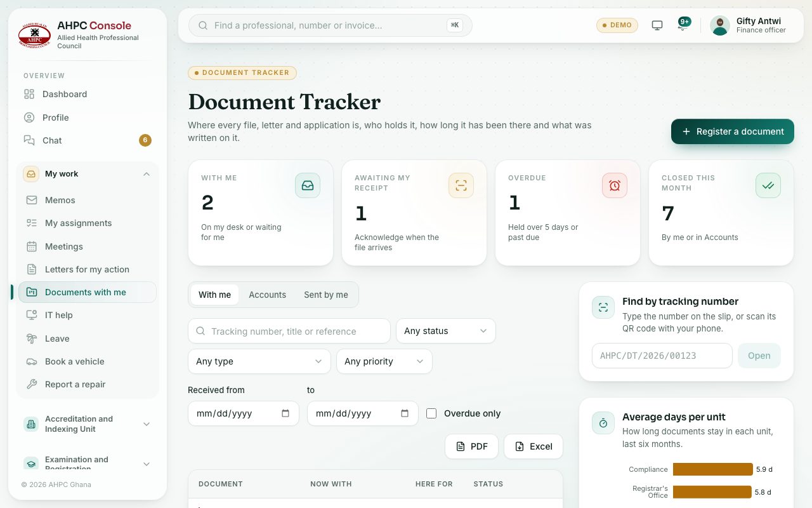Click the Open button for tracking number
The height and width of the screenshot is (508, 812).
(759, 356)
